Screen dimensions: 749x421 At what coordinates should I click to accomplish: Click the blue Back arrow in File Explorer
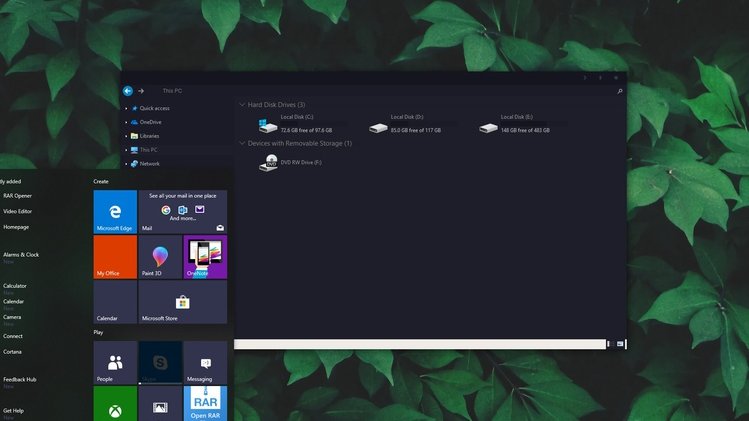128,91
